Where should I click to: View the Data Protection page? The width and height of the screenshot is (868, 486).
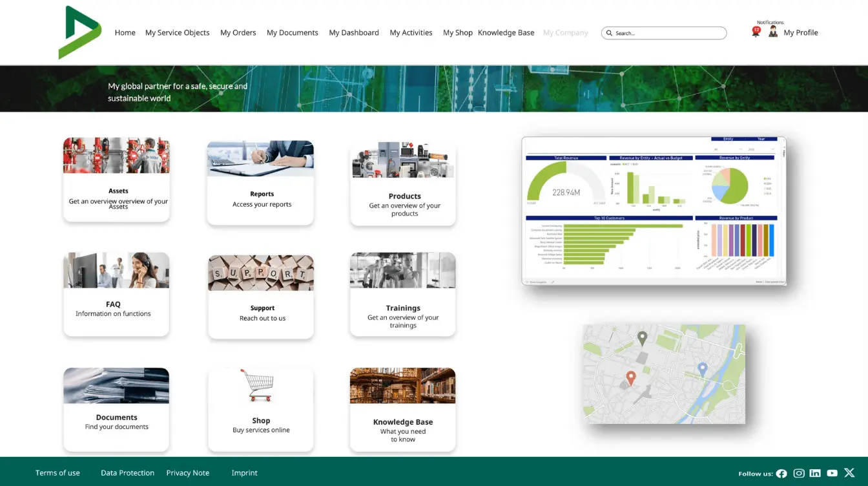(x=127, y=472)
